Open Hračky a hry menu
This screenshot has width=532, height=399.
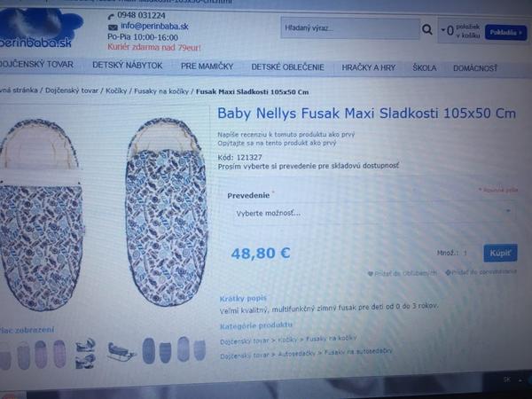369,67
